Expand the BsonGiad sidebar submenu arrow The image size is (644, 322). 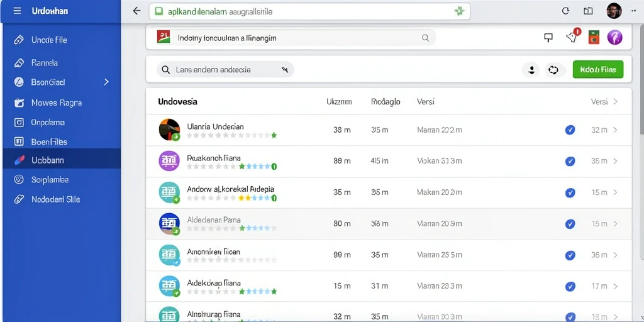[x=106, y=82]
